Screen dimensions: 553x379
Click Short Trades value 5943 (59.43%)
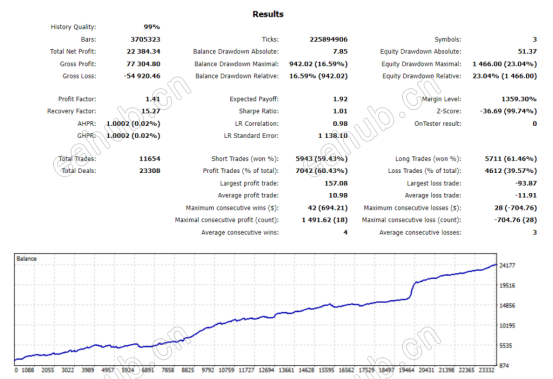pos(321,159)
